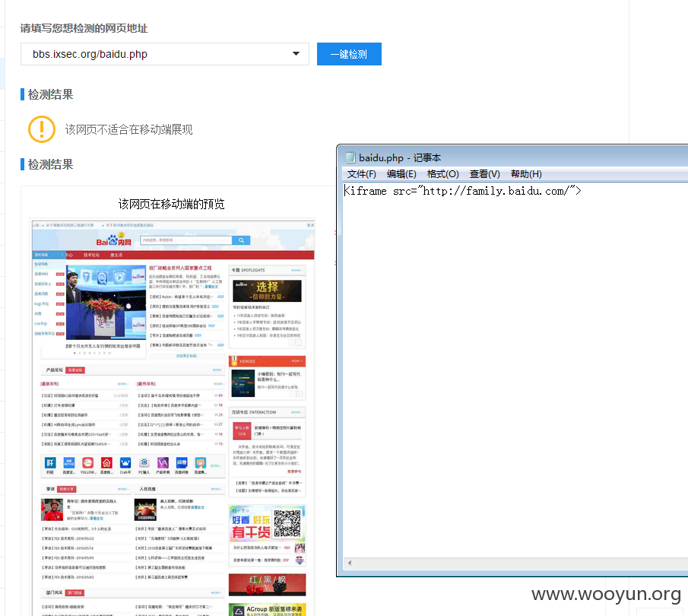Screen dimensions: 688x616
Task: Click the 人在百度 section heading
Action: click(147, 489)
